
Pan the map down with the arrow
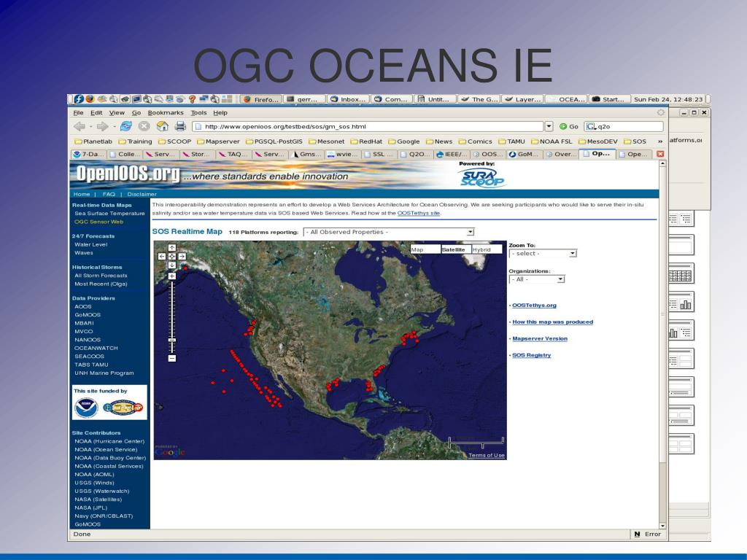point(172,265)
